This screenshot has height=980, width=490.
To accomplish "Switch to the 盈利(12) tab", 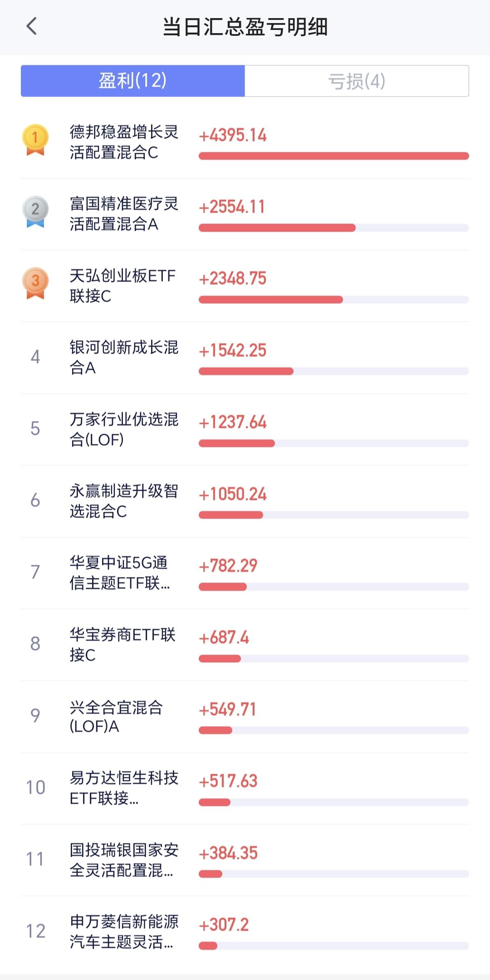I will tap(133, 81).
